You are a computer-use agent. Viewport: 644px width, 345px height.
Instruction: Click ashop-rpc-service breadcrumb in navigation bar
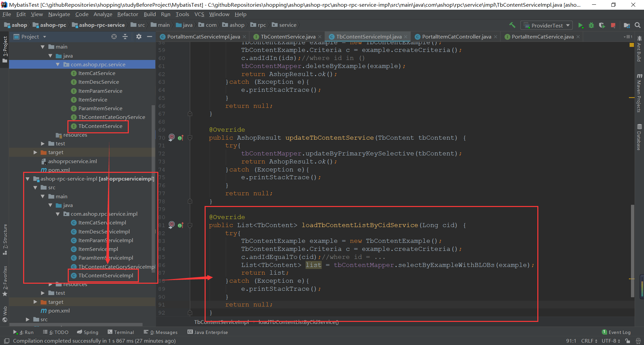(x=98, y=25)
